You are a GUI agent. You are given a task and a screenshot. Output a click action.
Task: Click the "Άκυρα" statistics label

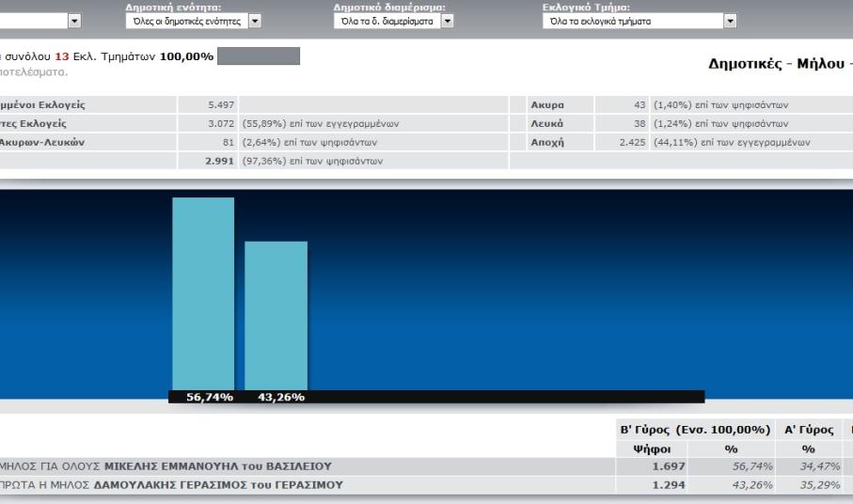click(546, 105)
